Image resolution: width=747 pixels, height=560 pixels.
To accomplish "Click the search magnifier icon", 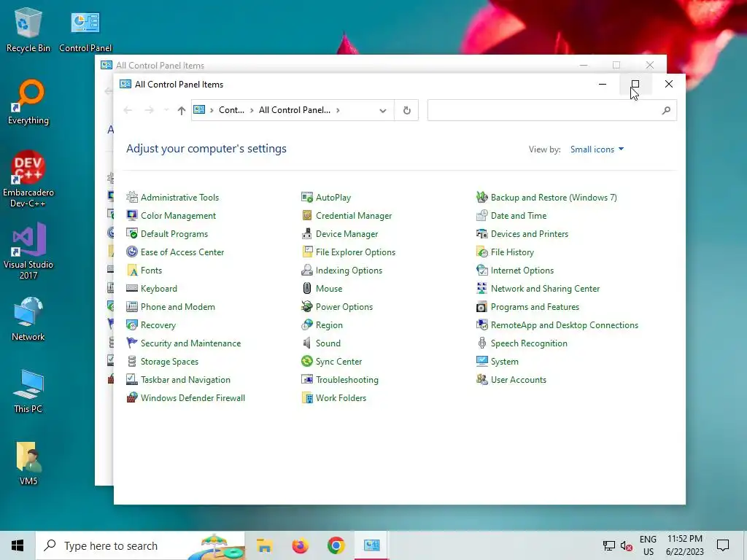I will pos(666,111).
